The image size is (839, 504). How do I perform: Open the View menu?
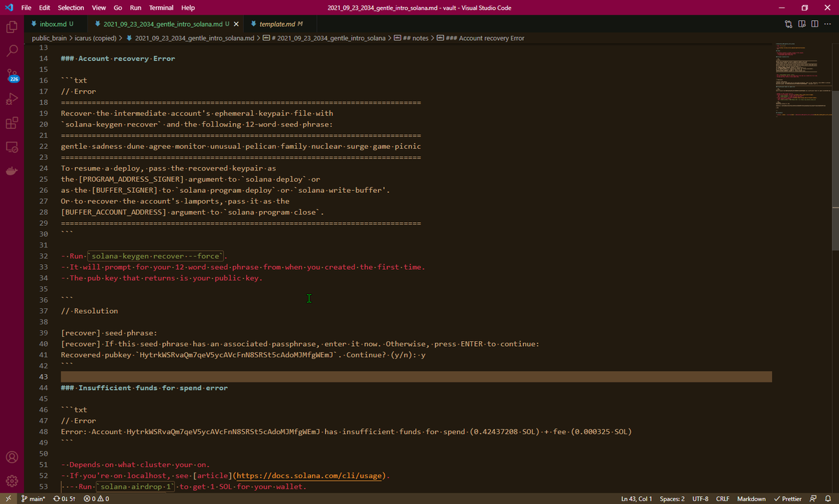(99, 7)
